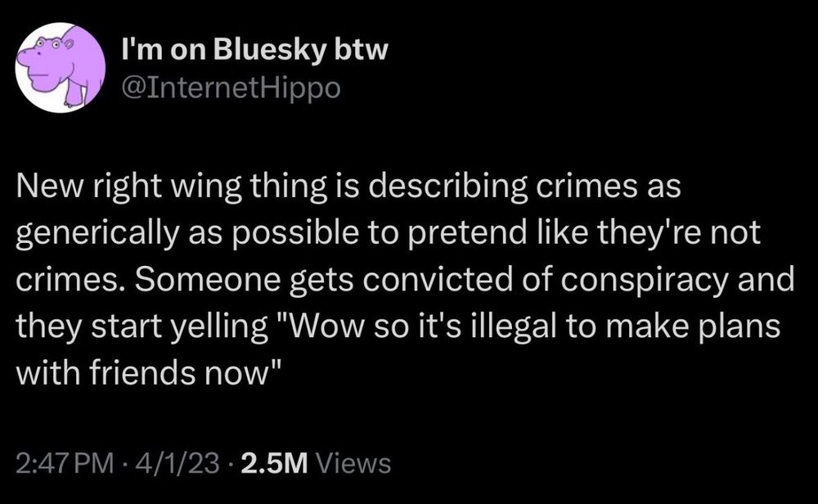Click the dot separator before 2.5M
818x504 pixels.
coord(231,463)
